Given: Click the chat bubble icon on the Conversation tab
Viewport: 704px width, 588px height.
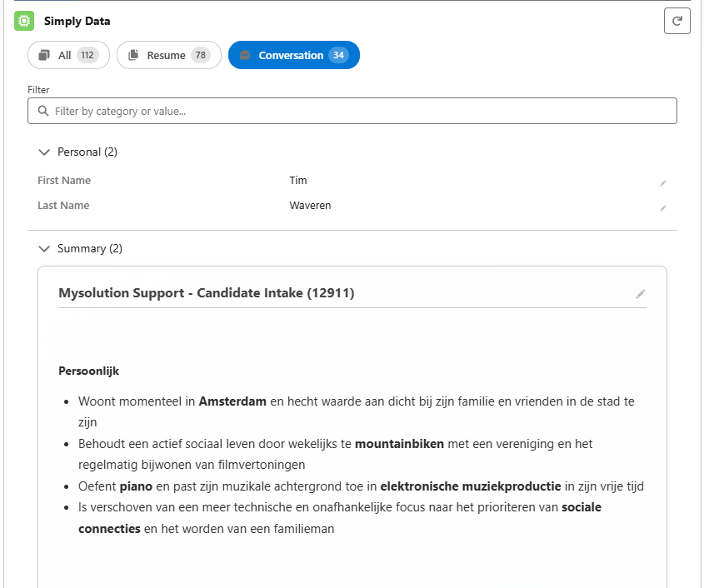Looking at the screenshot, I should pos(245,54).
